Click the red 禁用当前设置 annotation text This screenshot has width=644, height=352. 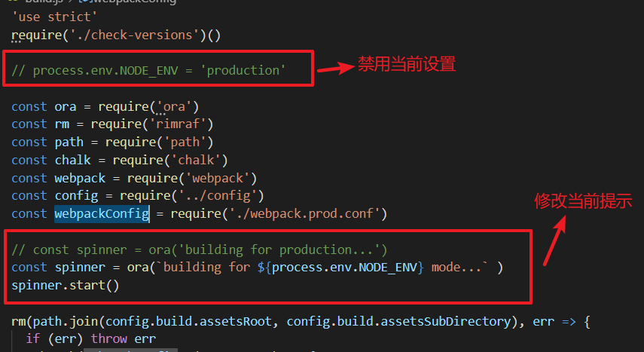tap(406, 65)
